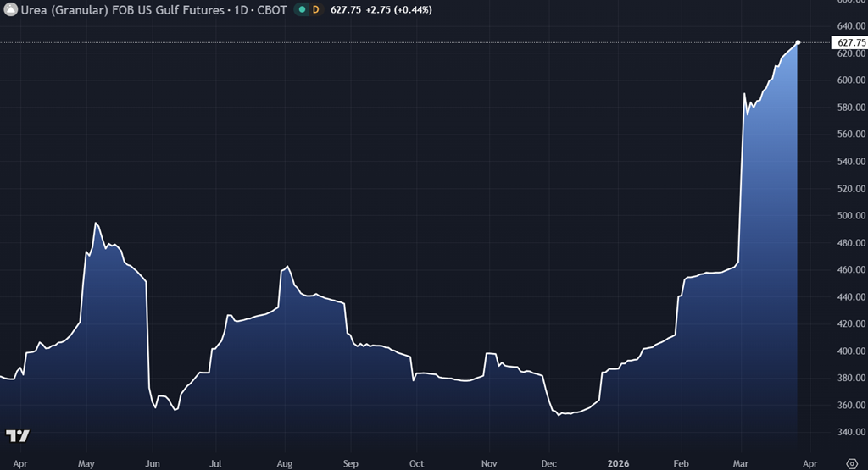Click the last price marker dot on chart

pyautogui.click(x=798, y=42)
